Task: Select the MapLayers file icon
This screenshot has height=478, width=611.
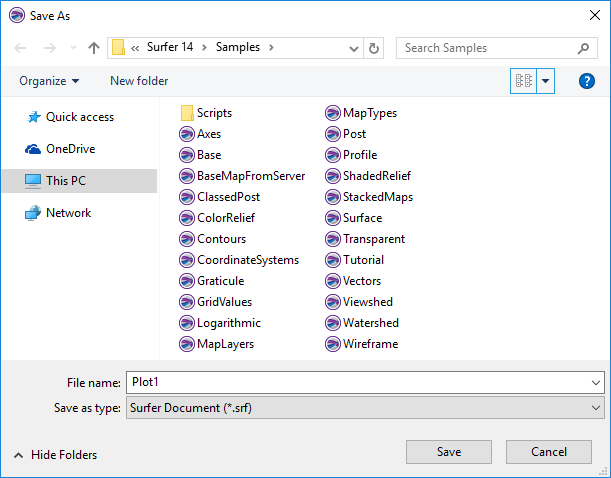Action: [x=187, y=344]
